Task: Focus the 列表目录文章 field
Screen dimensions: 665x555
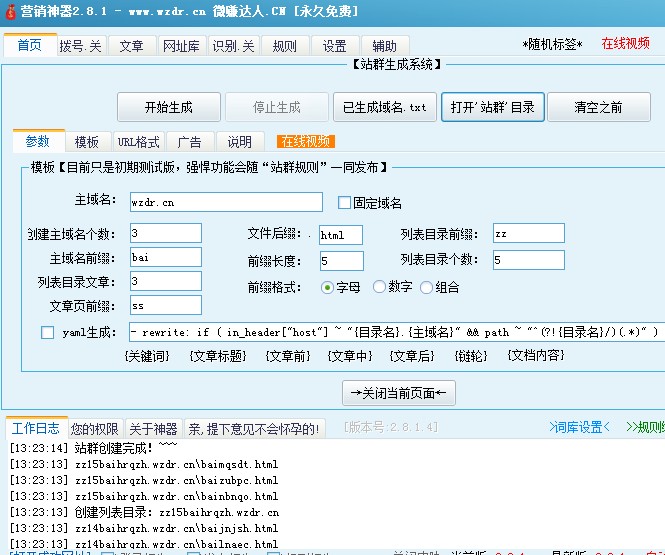Action: pyautogui.click(x=166, y=281)
